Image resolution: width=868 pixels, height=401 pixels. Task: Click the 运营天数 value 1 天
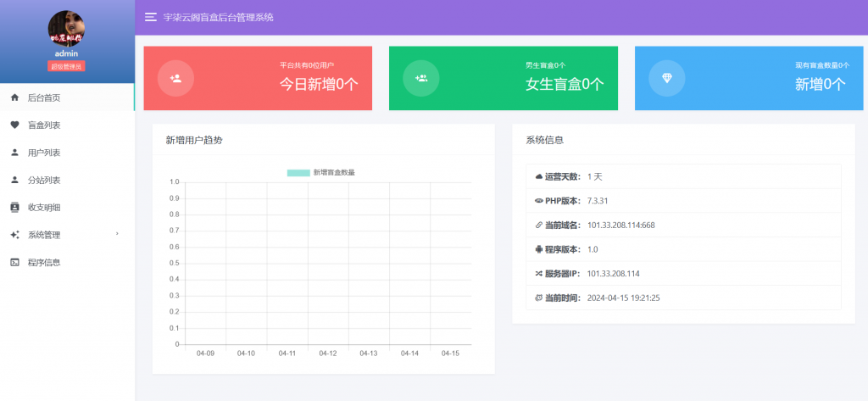click(594, 176)
